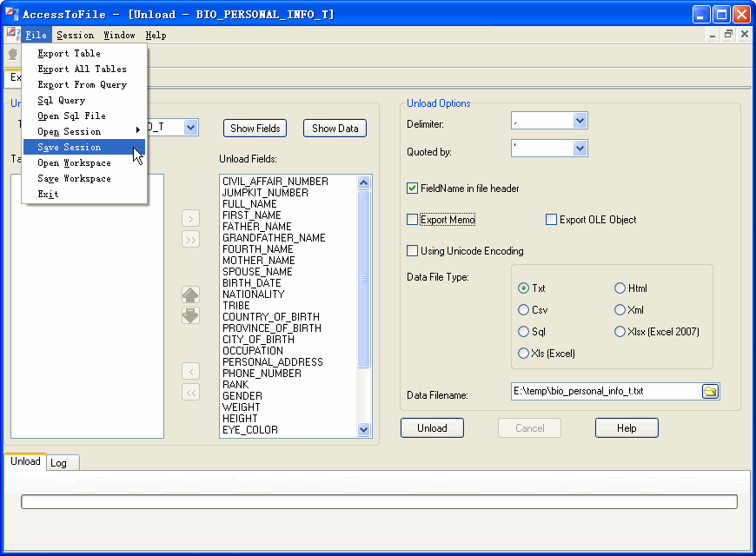Select the Xlsx (Excel 2007) file type
Image resolution: width=756 pixels, height=556 pixels.
point(620,331)
